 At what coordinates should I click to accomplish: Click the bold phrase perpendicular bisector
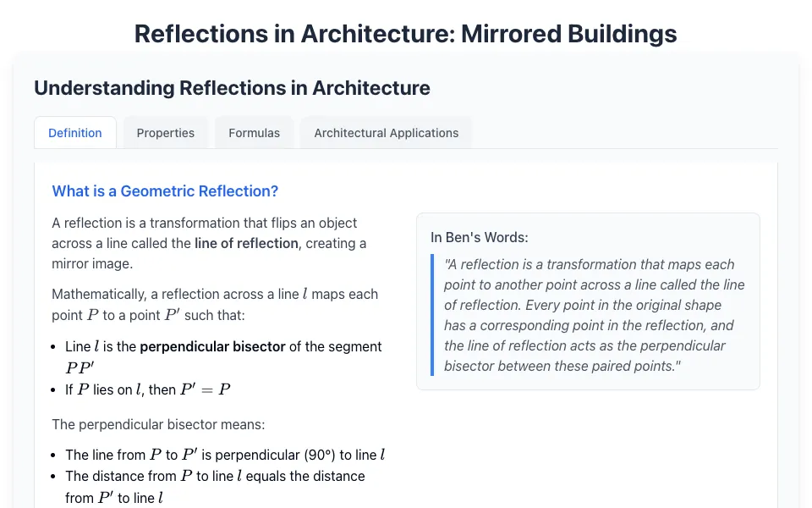212,346
